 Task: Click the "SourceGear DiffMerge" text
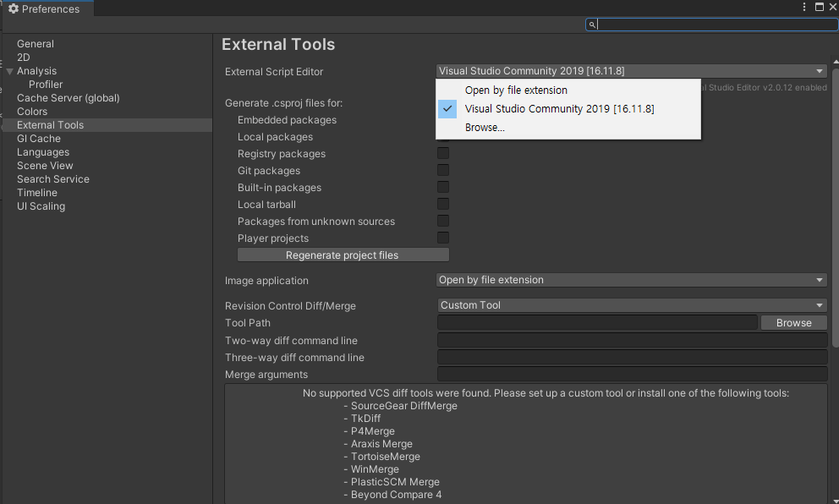coord(404,406)
